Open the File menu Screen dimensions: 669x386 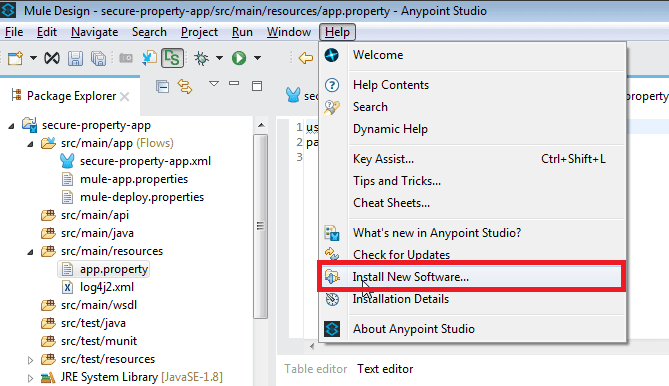tap(14, 32)
